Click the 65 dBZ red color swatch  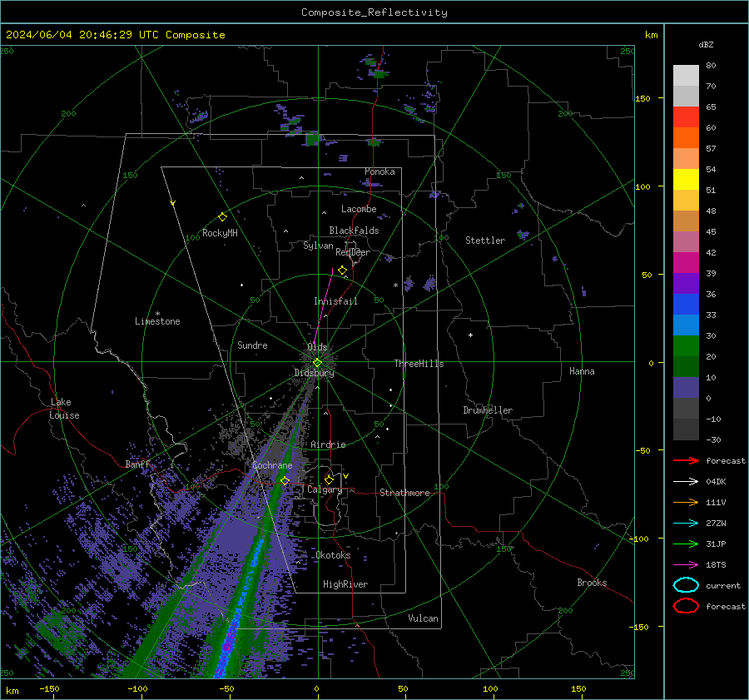686,117
